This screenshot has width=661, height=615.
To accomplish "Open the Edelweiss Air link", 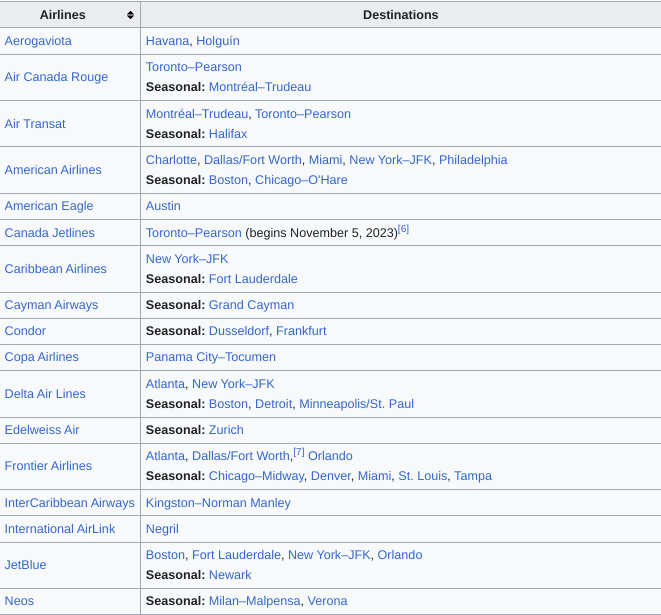I will coord(42,430).
